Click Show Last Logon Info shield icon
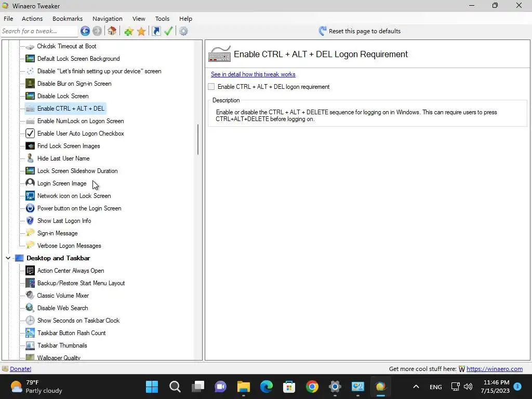Screen dimensions: 532x399 tap(30, 221)
